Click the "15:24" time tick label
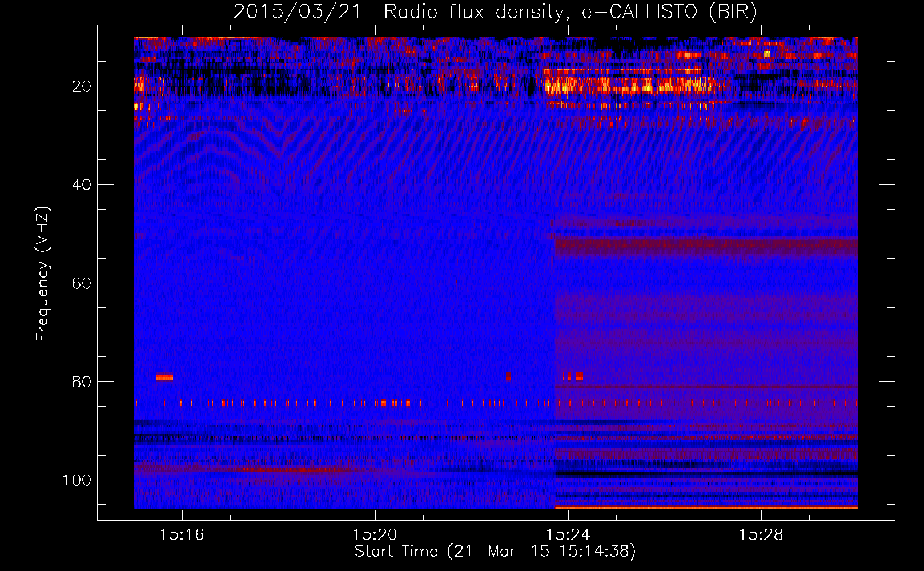Image resolution: width=924 pixels, height=571 pixels. click(568, 534)
